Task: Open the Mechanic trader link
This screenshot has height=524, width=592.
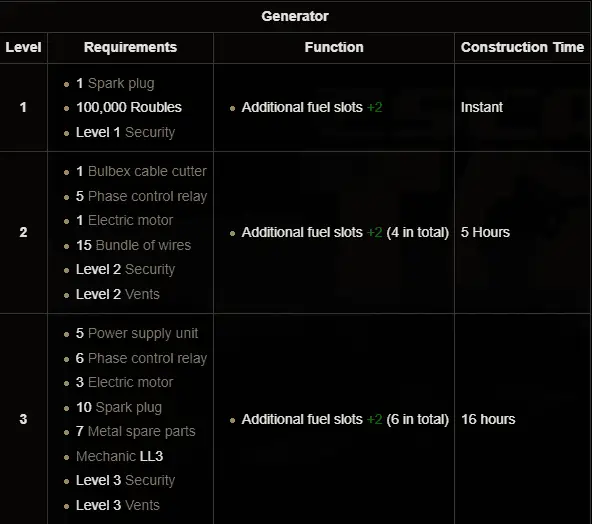Action: click(106, 456)
